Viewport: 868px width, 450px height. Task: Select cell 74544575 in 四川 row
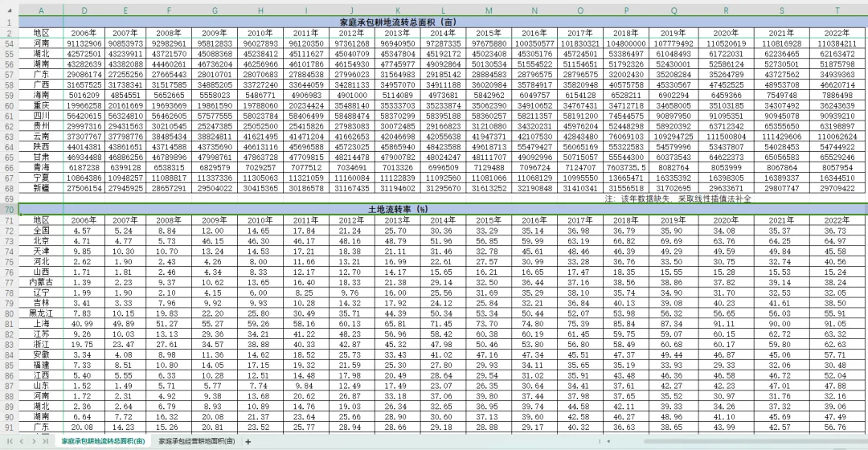point(625,117)
